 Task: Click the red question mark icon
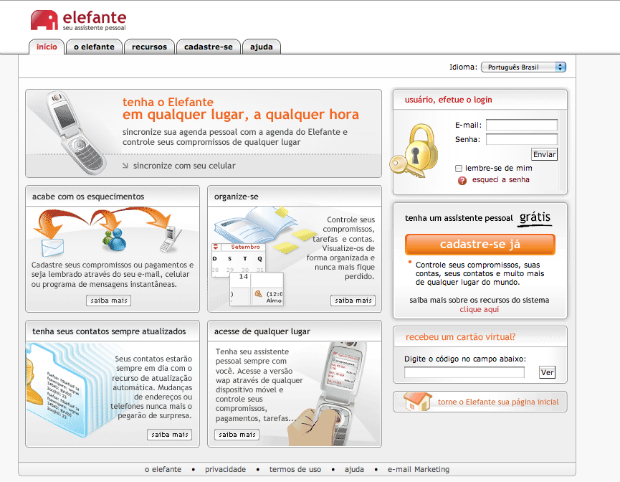[462, 181]
